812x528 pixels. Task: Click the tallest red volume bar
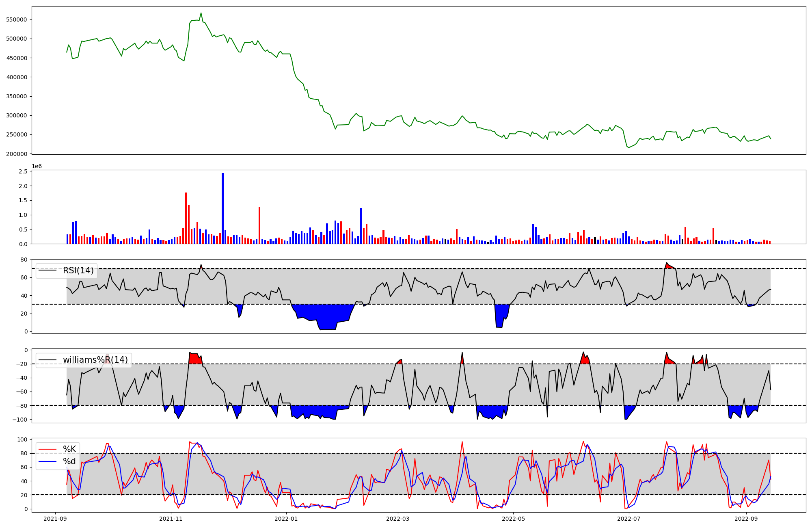(x=186, y=218)
